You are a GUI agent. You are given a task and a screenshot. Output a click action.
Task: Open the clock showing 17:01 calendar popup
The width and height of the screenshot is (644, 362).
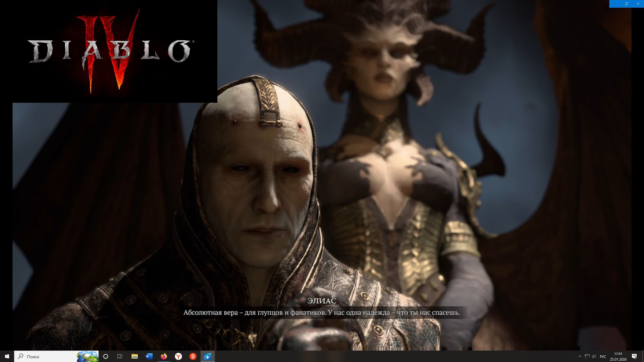(x=618, y=357)
